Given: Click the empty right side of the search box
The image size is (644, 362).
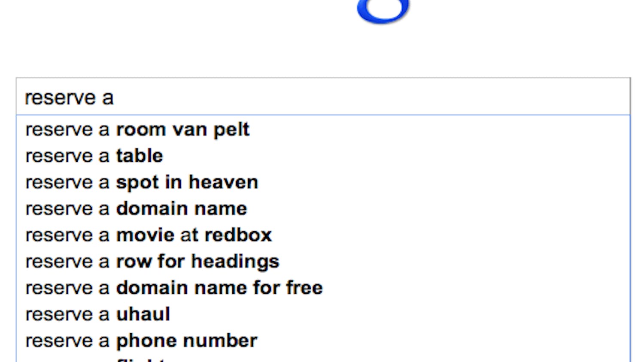Looking at the screenshot, I should (472, 97).
